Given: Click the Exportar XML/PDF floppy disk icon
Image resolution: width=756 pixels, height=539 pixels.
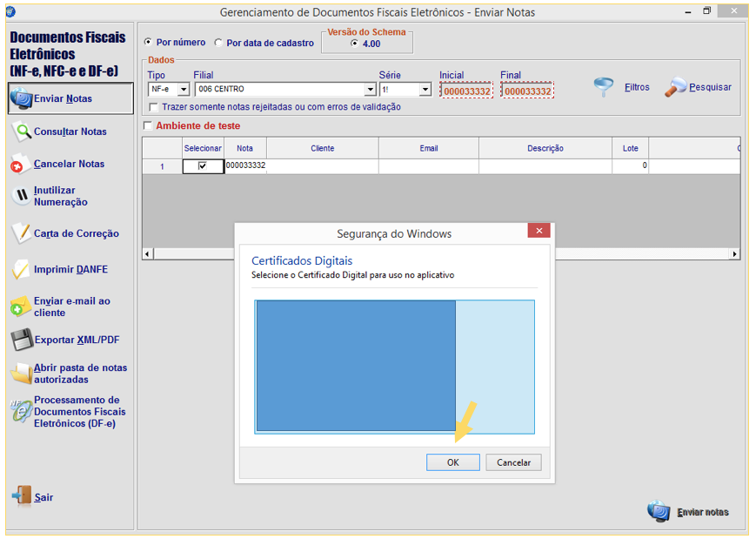Looking at the screenshot, I should [21, 340].
